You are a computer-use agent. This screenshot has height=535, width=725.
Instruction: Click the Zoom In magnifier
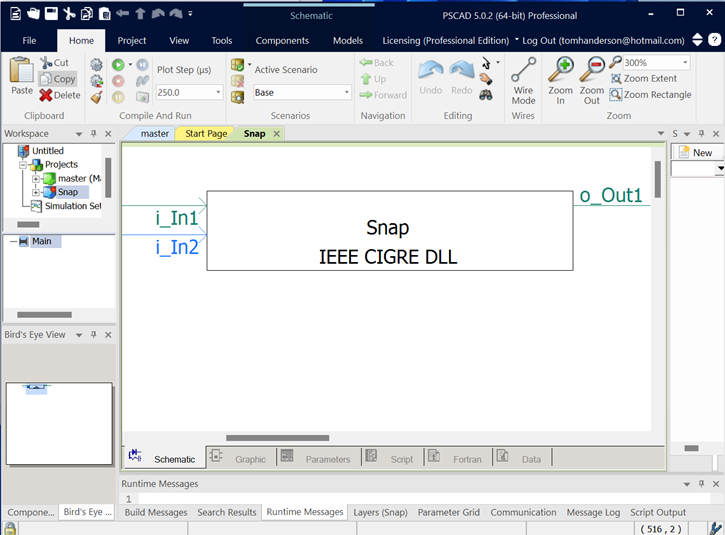click(560, 81)
